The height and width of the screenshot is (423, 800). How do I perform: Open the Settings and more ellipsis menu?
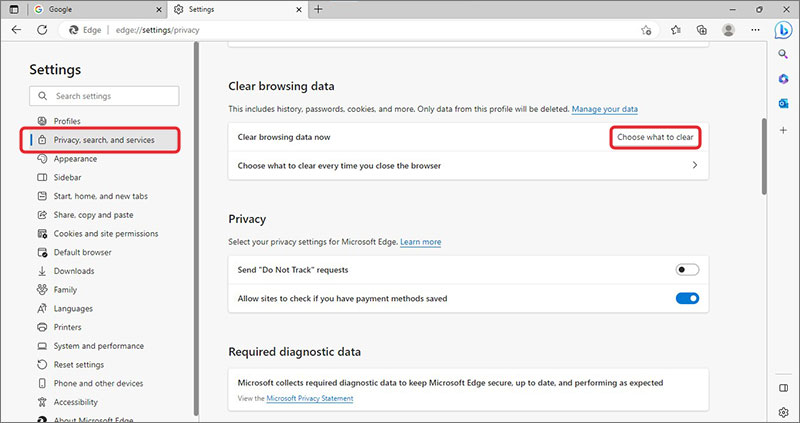pos(755,30)
